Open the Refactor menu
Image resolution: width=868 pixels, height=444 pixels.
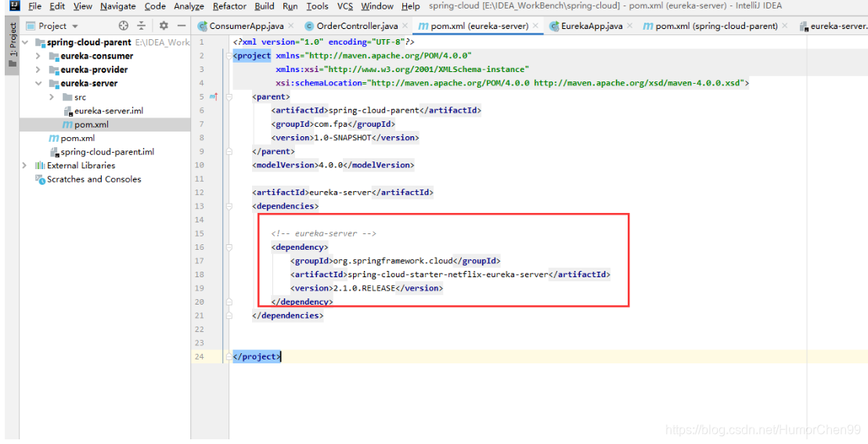pos(229,6)
